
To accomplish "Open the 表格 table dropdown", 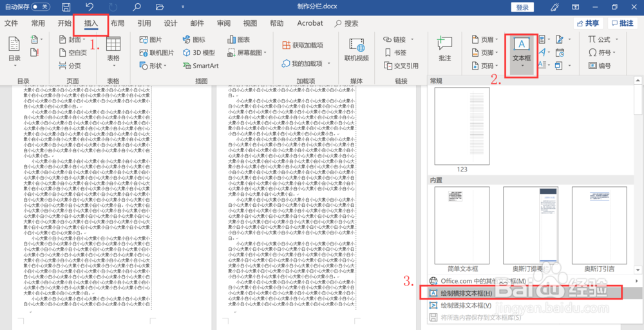I will click(113, 52).
